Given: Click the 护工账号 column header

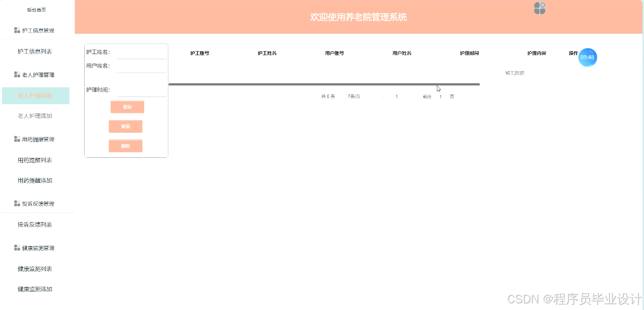Looking at the screenshot, I should (x=200, y=53).
